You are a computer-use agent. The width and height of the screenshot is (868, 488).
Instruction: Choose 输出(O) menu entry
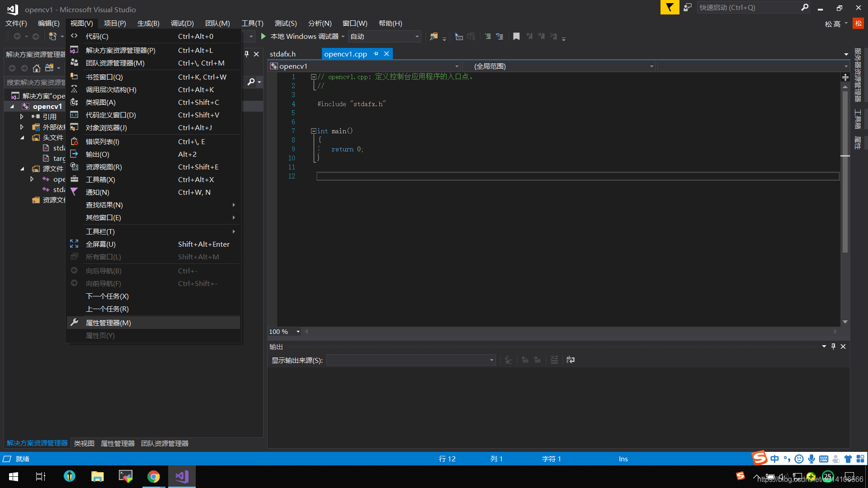153,154
